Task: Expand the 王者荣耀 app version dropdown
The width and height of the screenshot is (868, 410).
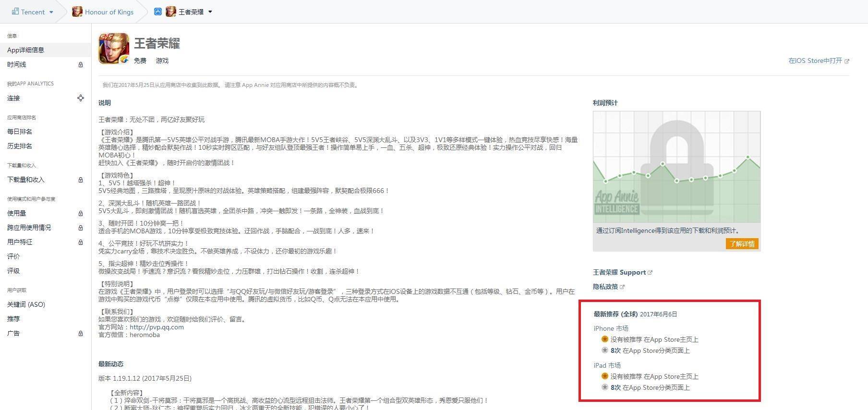Action: [210, 12]
